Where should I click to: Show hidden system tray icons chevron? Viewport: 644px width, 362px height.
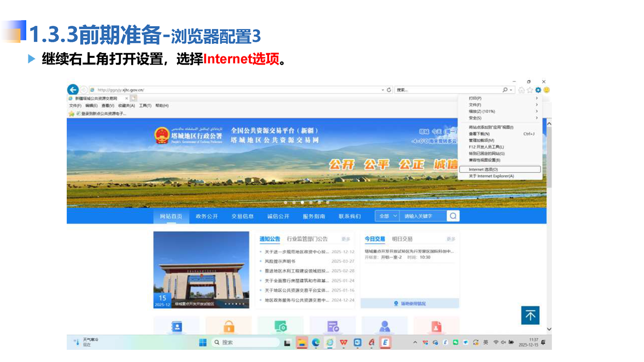415,342
